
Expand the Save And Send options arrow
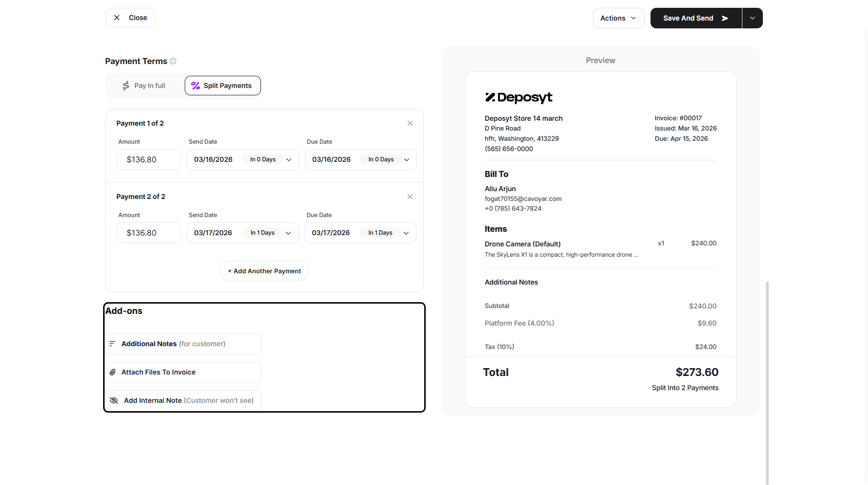tap(753, 18)
